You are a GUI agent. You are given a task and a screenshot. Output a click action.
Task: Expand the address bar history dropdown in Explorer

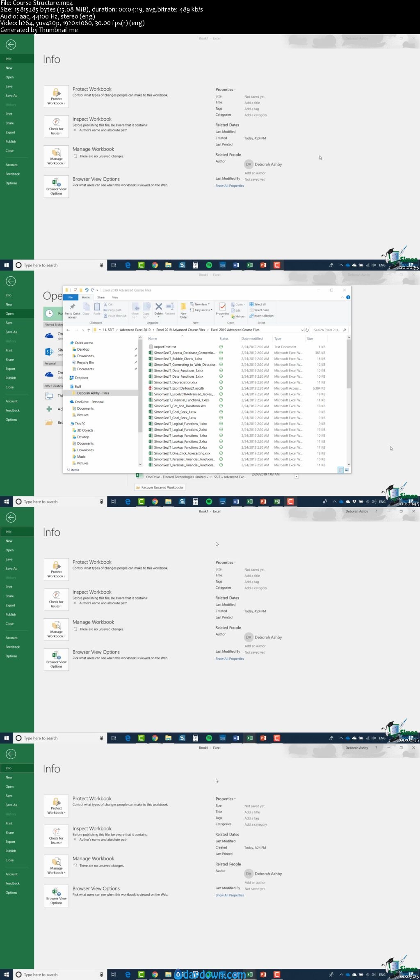click(x=302, y=330)
